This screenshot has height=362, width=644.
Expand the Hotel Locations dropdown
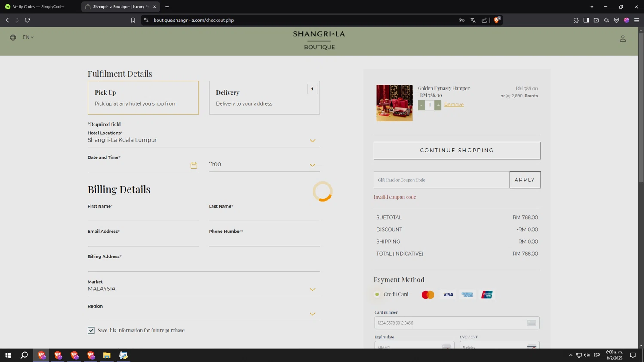204,140
